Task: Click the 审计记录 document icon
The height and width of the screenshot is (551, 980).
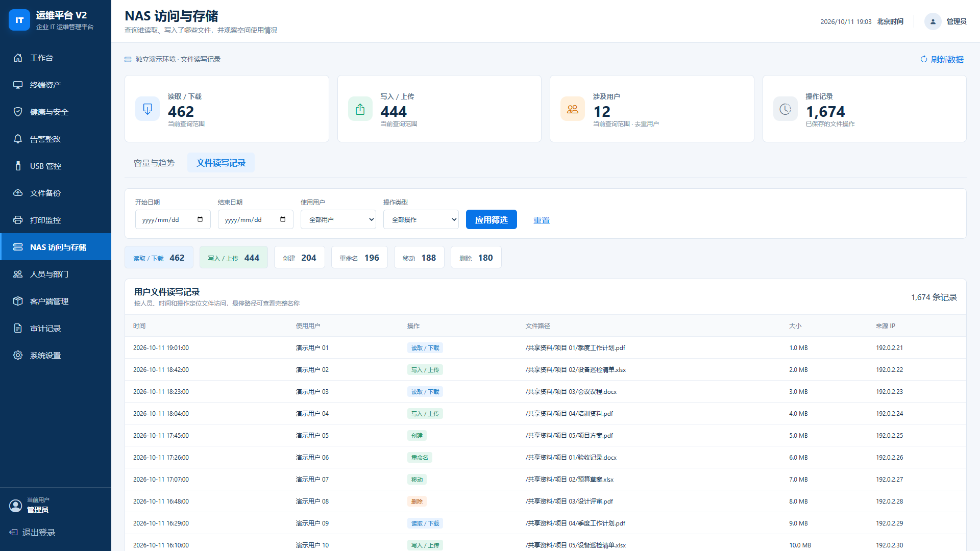Action: pos(18,328)
